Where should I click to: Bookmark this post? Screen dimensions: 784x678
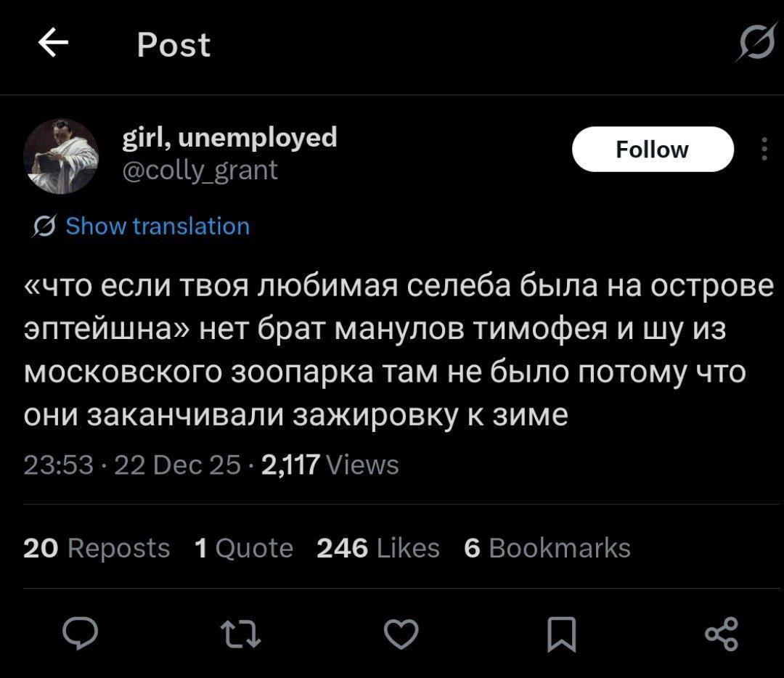click(x=561, y=634)
